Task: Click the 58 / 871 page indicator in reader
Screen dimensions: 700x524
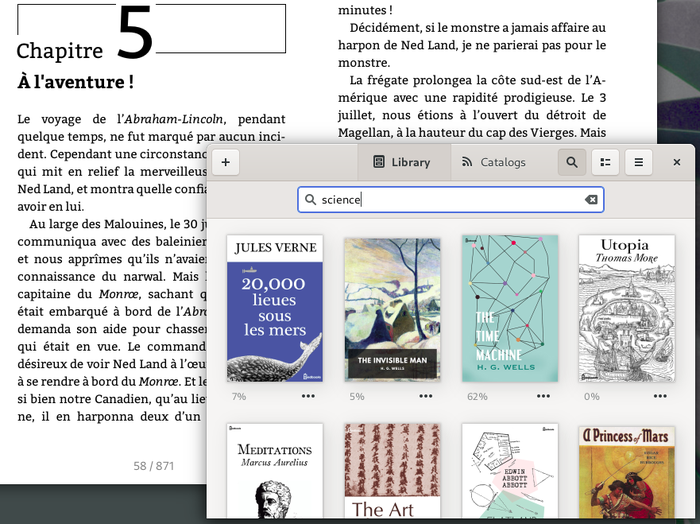Action: pos(154,466)
